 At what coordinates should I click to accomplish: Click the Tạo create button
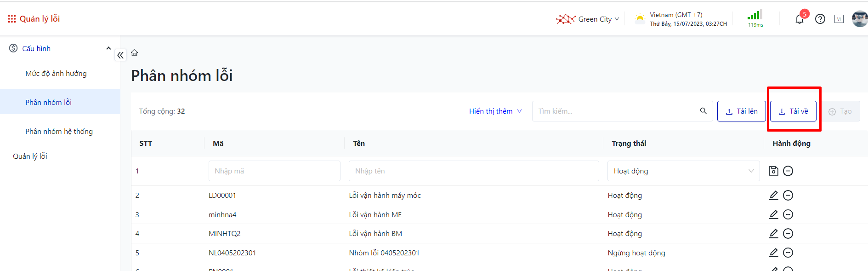[840, 111]
